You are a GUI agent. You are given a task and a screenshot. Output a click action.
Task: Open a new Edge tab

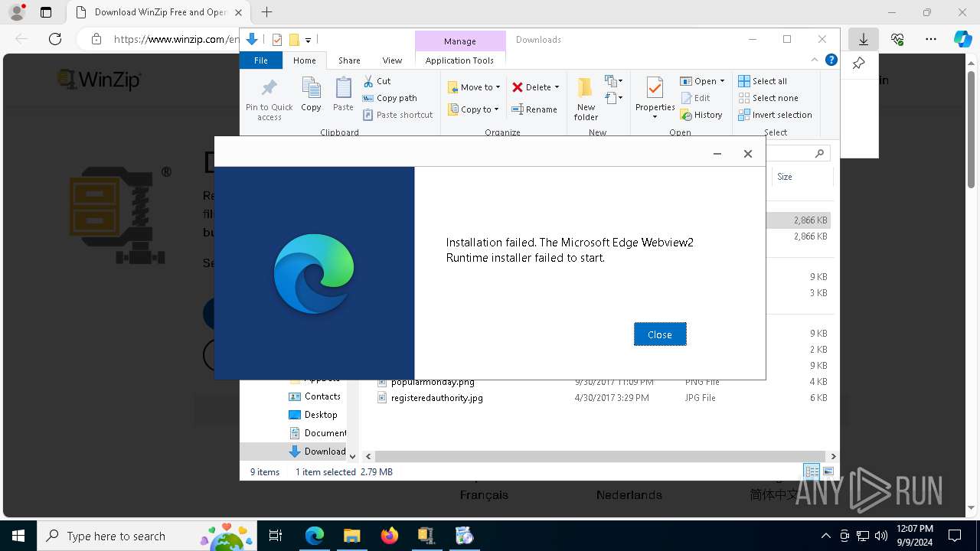tap(266, 12)
